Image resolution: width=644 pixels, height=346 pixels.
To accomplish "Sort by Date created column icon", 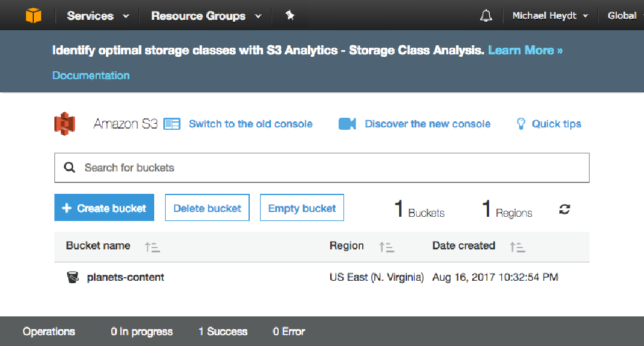I will [518, 247].
